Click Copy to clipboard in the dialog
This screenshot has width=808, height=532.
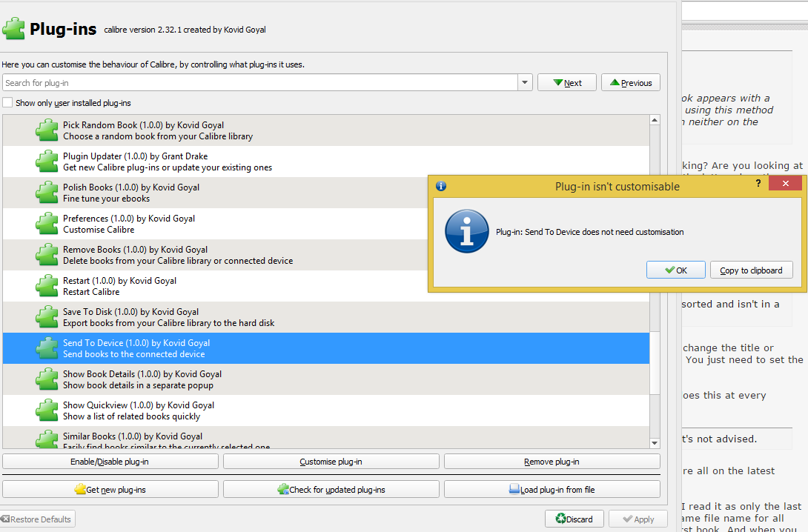click(x=752, y=270)
